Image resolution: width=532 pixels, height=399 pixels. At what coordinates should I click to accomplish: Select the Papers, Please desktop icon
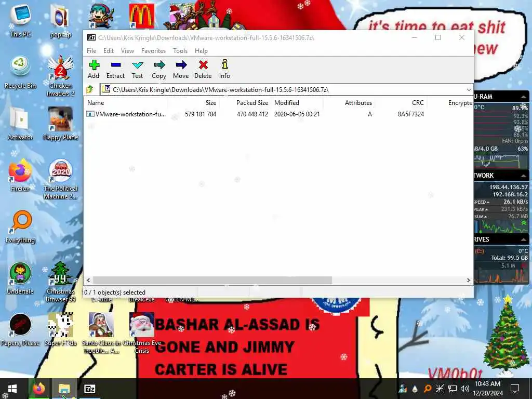pyautogui.click(x=20, y=329)
